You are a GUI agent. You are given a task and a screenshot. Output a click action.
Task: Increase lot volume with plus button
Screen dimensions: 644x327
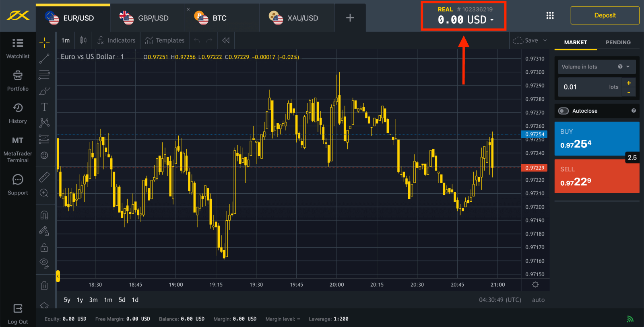coord(629,83)
